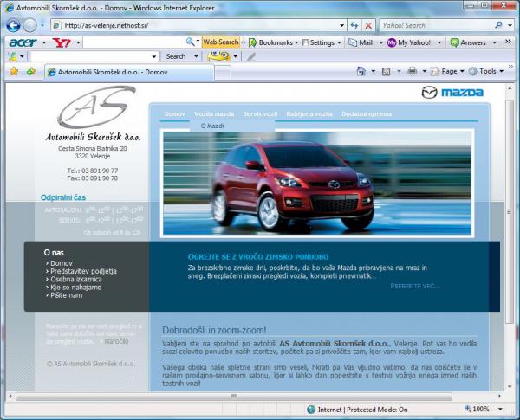Open the Kje se nahajamo sidebar link
520x420 pixels.
coord(77,288)
